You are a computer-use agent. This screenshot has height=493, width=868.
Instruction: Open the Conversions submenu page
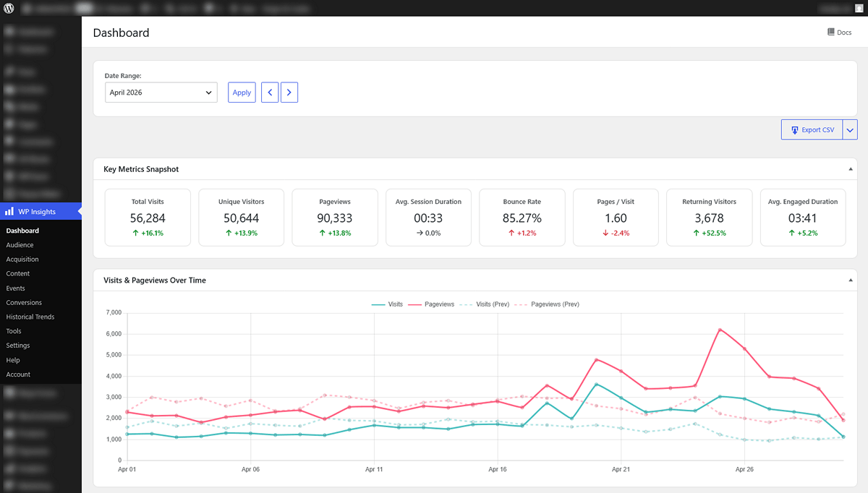(24, 303)
